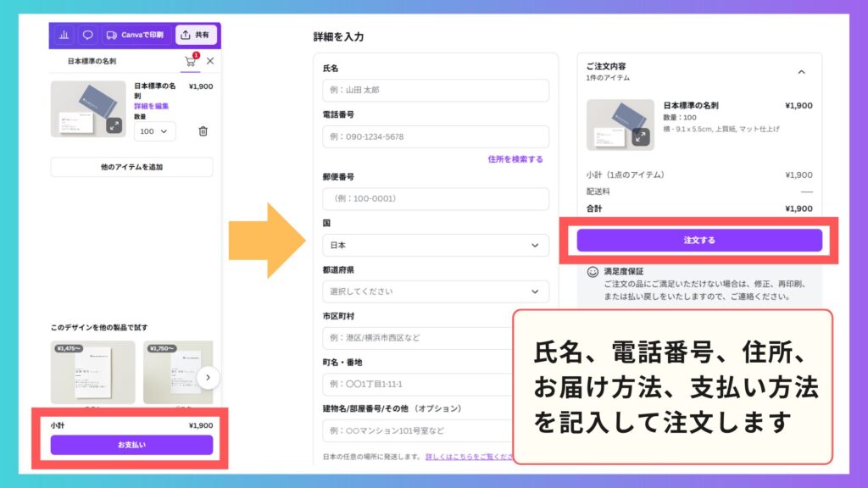Open the analytics bar chart icon
The image size is (868, 488).
coord(64,36)
